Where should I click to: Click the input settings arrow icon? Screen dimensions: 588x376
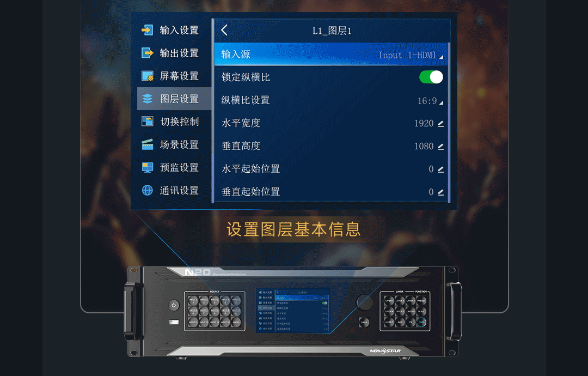(x=148, y=30)
